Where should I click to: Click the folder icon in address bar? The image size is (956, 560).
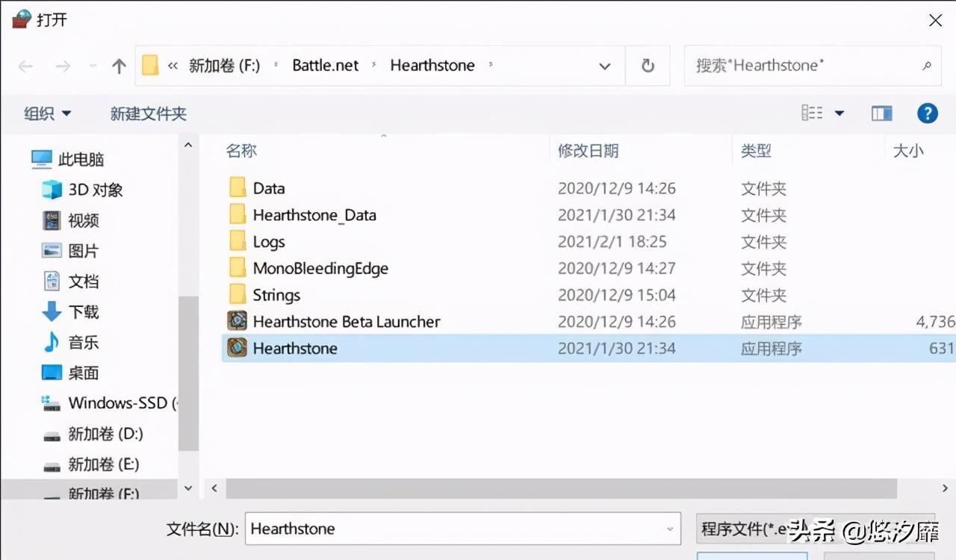(150, 66)
